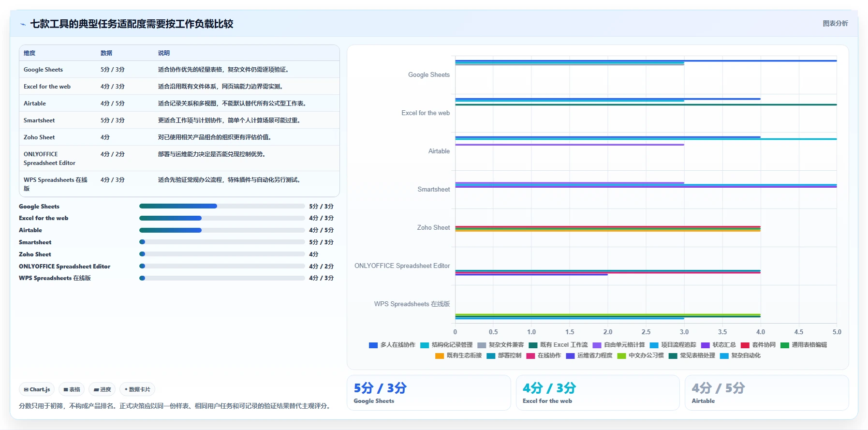Screen dimensions: 868x430
Task: Click the 2.5 tick on the chart x-axis
Action: coord(646,332)
